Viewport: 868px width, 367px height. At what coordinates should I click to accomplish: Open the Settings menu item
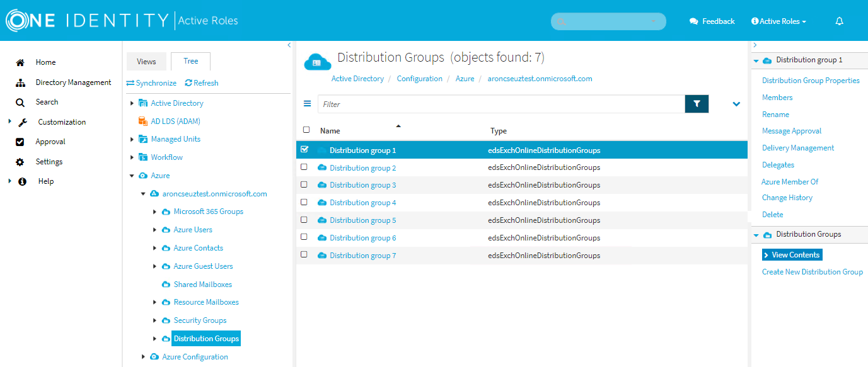pos(49,162)
